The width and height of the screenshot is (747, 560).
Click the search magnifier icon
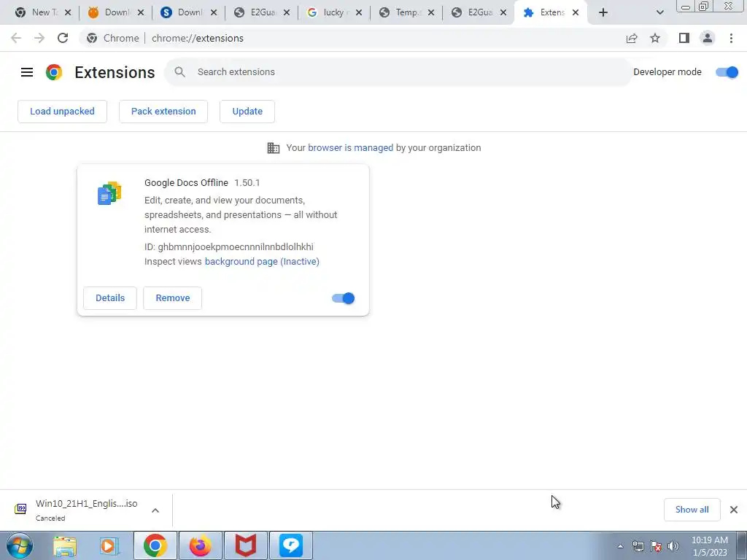tap(179, 72)
